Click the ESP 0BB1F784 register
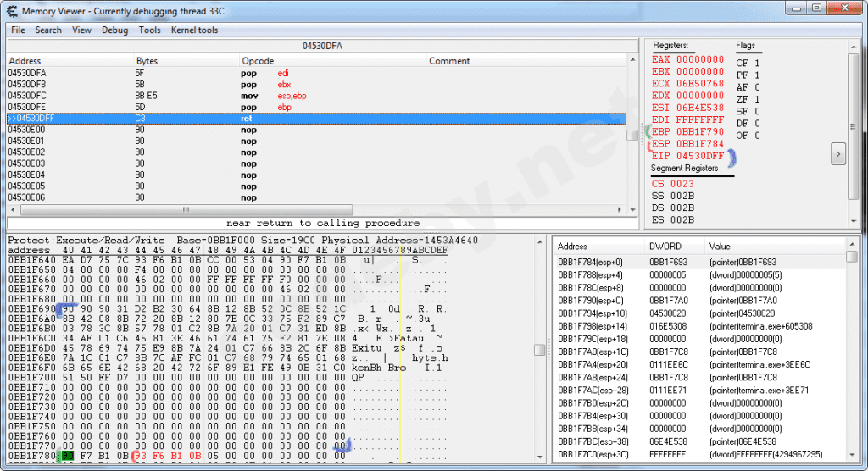The width and height of the screenshot is (868, 471). 687,144
